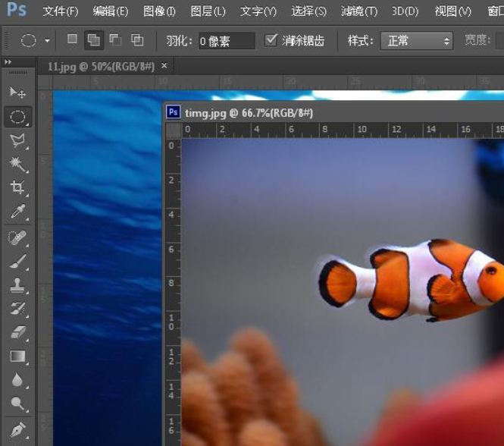The image size is (504, 446).
Task: Select the Pen tool
Action: click(x=17, y=430)
